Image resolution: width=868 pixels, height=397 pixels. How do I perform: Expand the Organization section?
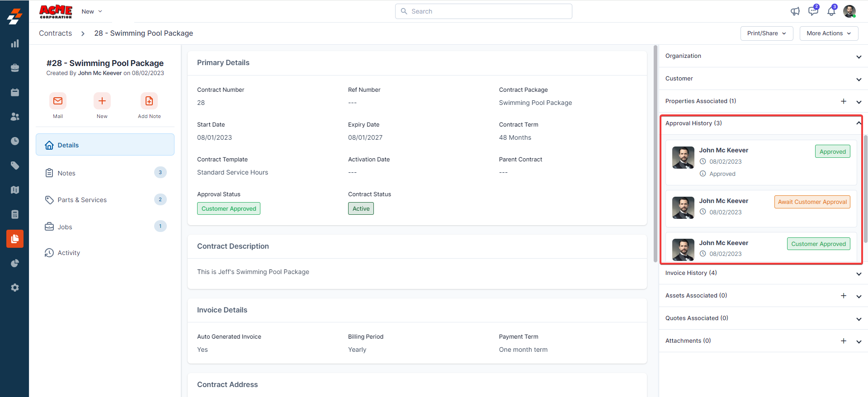pyautogui.click(x=859, y=57)
